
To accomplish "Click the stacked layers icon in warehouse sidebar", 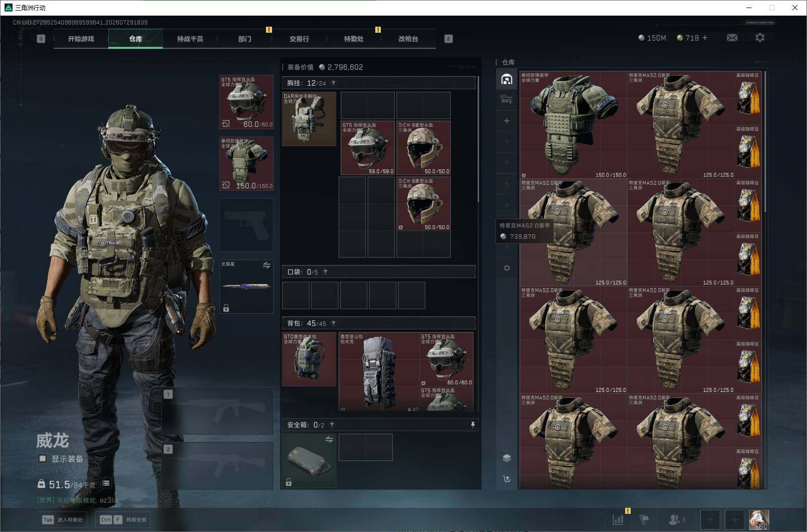I will pos(507,458).
